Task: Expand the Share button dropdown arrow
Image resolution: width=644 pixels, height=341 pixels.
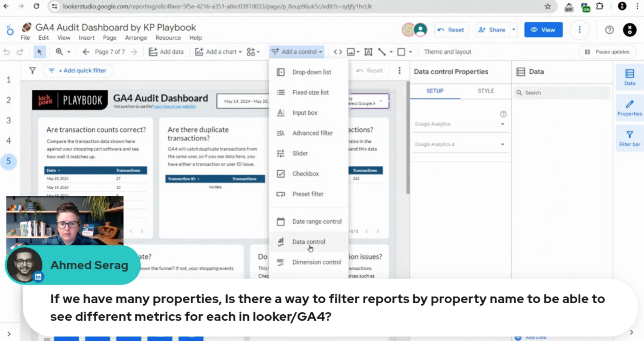Action: coord(514,30)
